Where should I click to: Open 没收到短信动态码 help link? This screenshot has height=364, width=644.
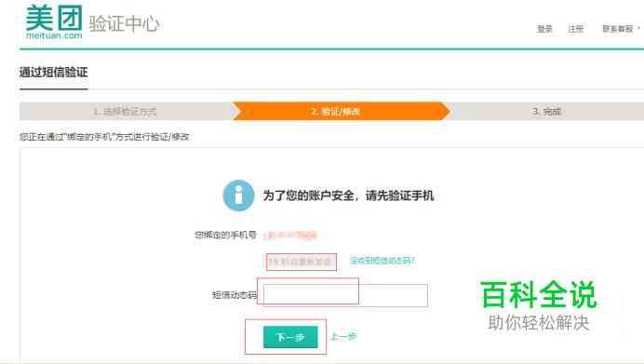pos(382,261)
